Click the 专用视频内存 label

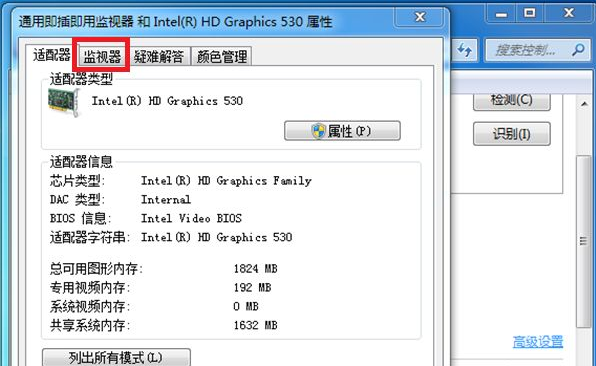(x=90, y=288)
